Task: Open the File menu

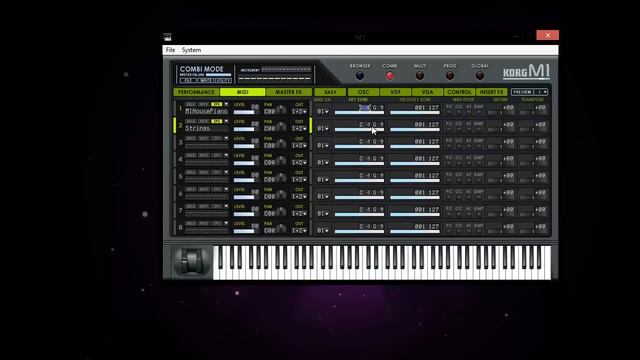Action: pos(170,50)
